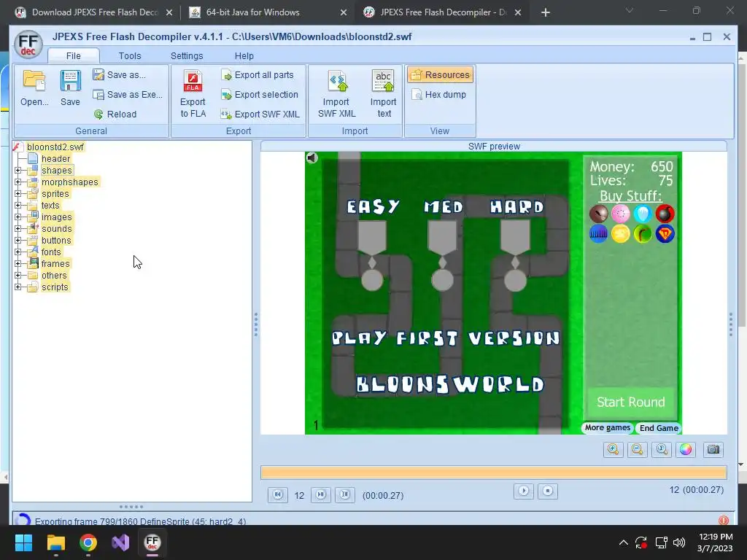
Task: Click zoom in magnifier icon
Action: pos(613,449)
